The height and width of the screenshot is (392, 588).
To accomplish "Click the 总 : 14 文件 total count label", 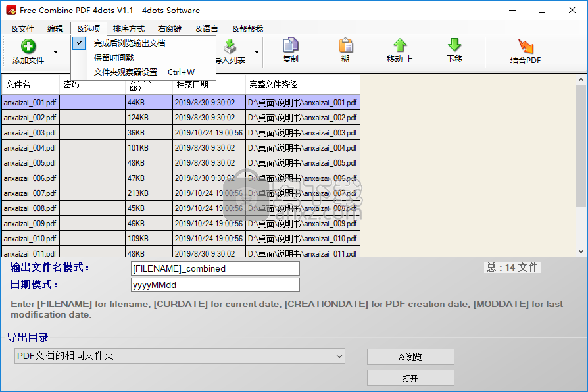I will click(512, 268).
